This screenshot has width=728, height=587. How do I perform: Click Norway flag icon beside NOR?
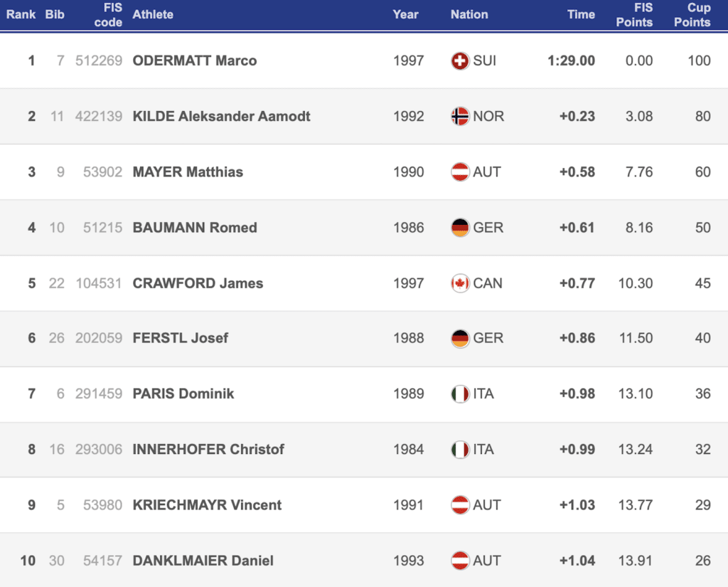(460, 116)
